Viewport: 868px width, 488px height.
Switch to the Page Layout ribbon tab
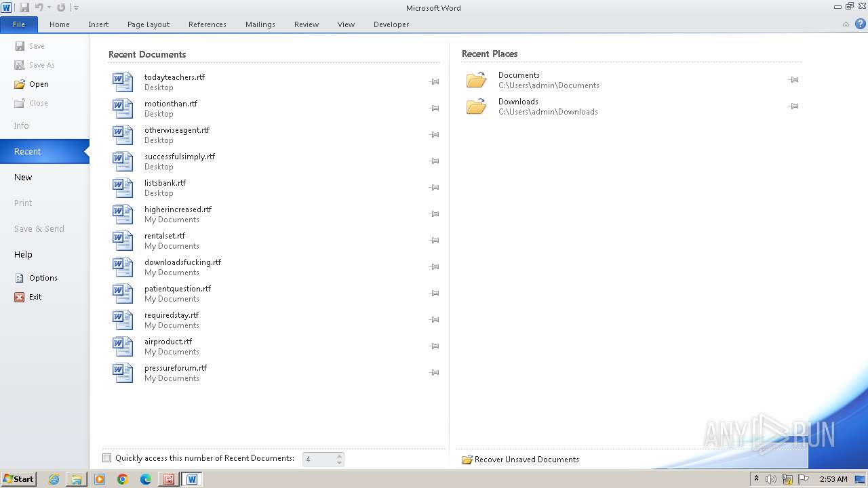pyautogui.click(x=149, y=24)
